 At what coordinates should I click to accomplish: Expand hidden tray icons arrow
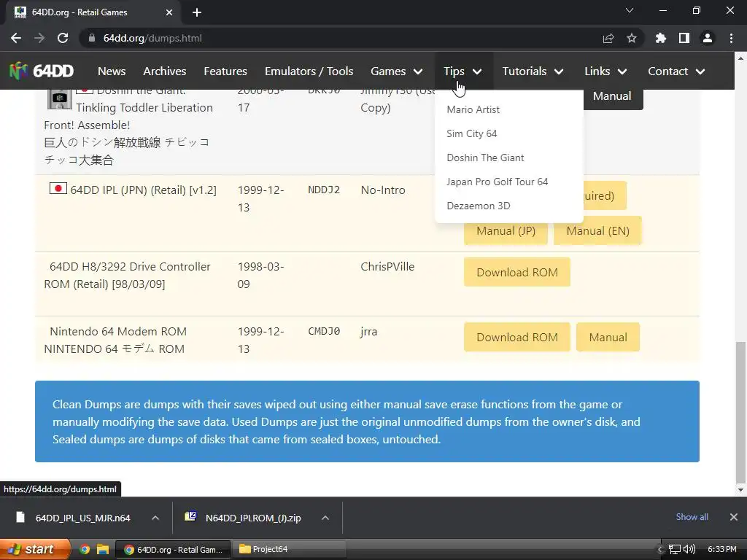659,549
